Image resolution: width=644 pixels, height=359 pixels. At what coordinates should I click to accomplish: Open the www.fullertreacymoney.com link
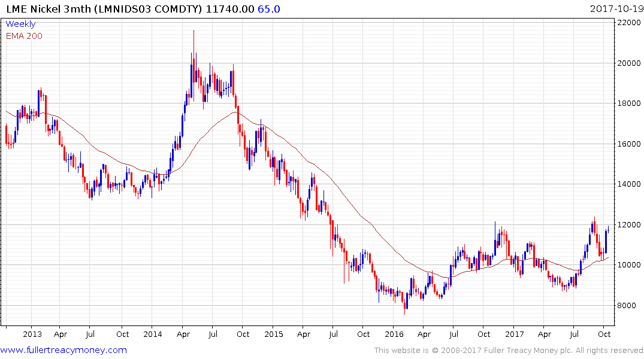click(64, 350)
